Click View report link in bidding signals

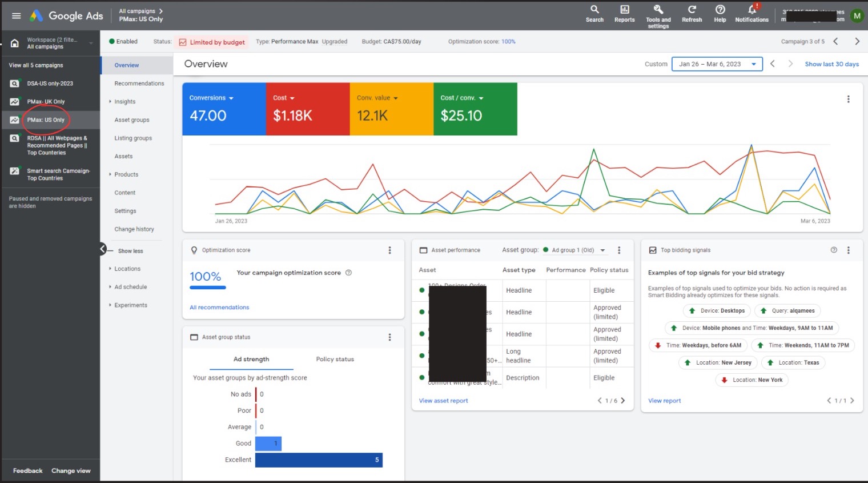point(664,401)
